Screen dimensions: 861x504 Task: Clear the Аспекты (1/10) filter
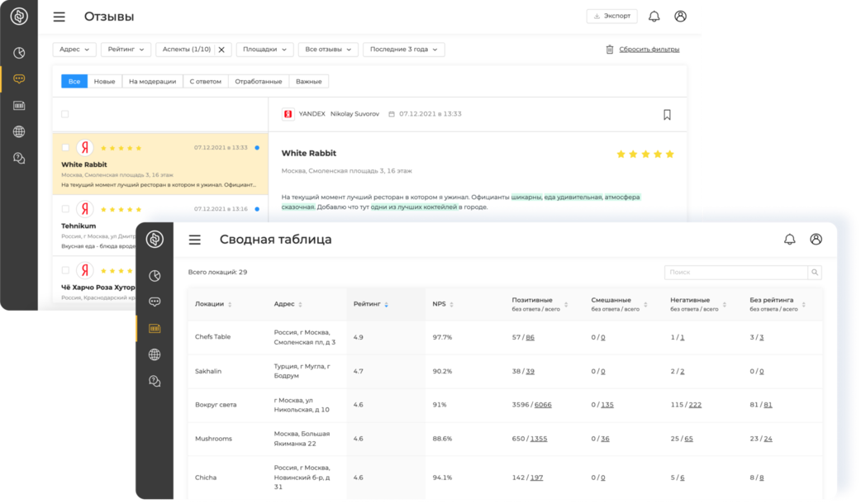[221, 50]
